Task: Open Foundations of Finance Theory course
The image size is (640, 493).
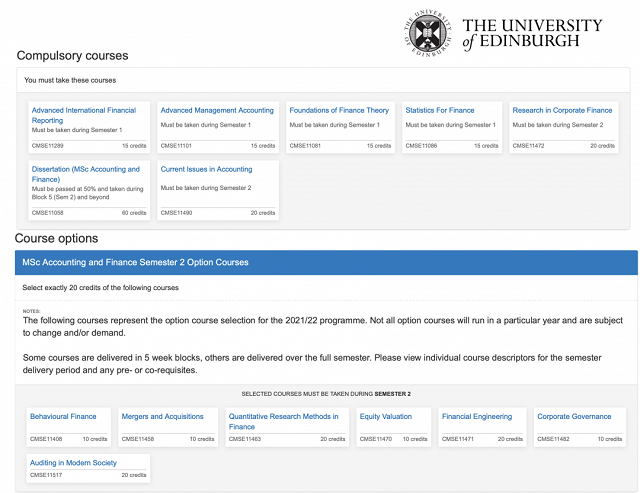Action: click(339, 110)
